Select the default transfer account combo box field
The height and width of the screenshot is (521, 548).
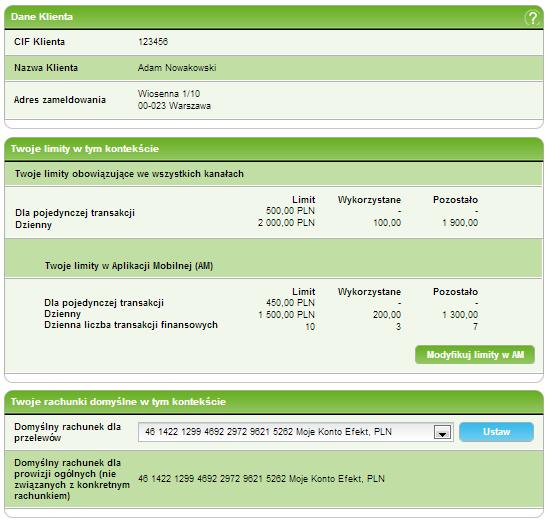[296, 432]
